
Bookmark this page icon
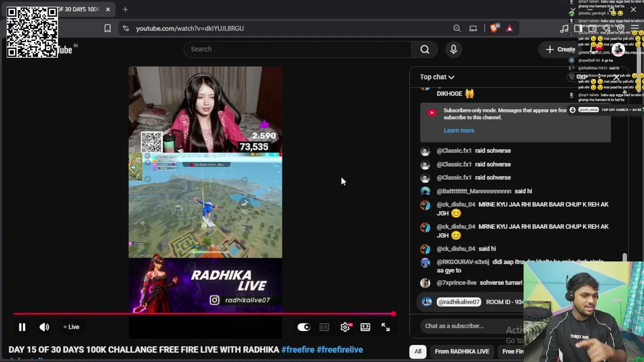pyautogui.click(x=107, y=29)
